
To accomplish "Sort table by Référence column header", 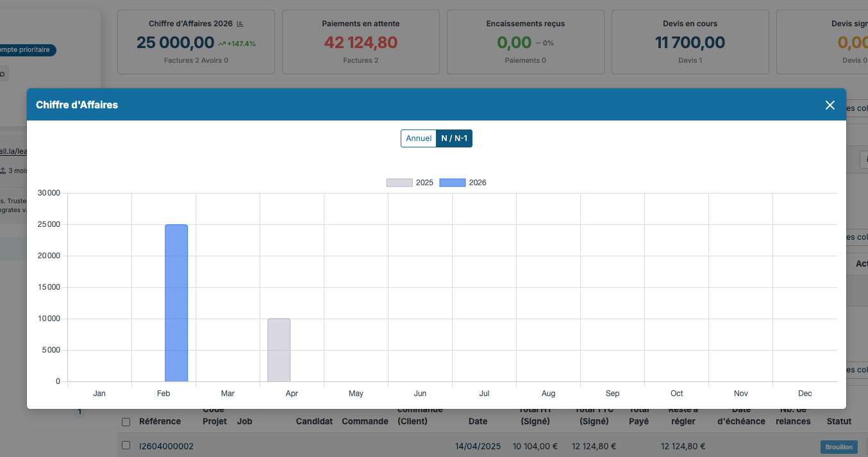I will (160, 421).
